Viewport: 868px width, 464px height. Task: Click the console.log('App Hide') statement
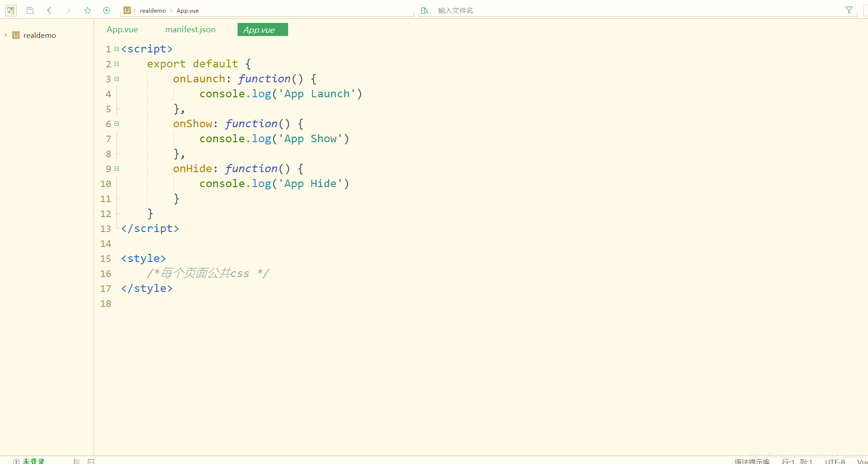click(274, 184)
